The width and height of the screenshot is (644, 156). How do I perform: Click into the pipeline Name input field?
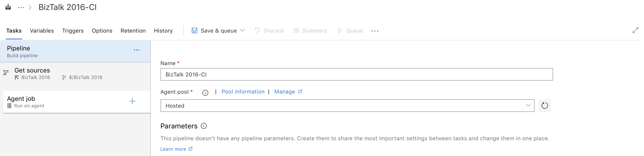point(357,74)
